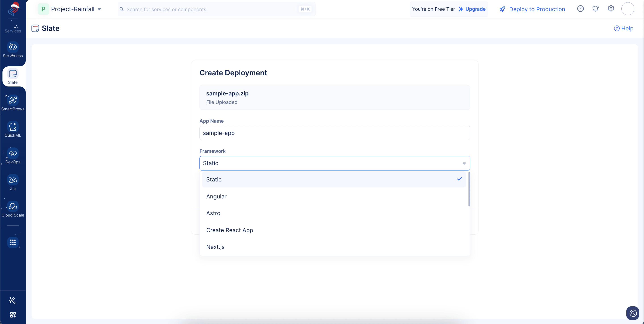
Task: Select the Angular framework option
Action: (x=334, y=196)
